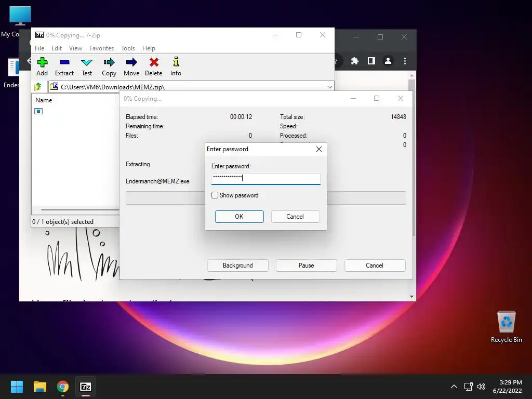Screen dimensions: 532x399
Task: Open the Tools menu in 7-Zip
Action: (128, 48)
